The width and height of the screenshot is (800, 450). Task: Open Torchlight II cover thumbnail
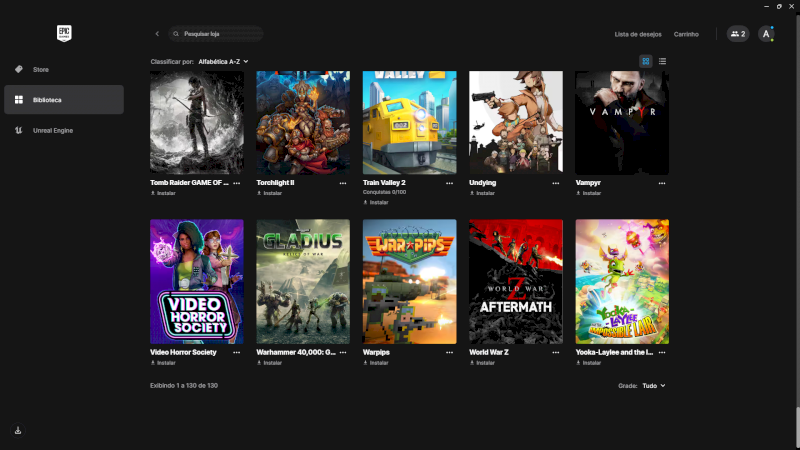click(x=303, y=122)
